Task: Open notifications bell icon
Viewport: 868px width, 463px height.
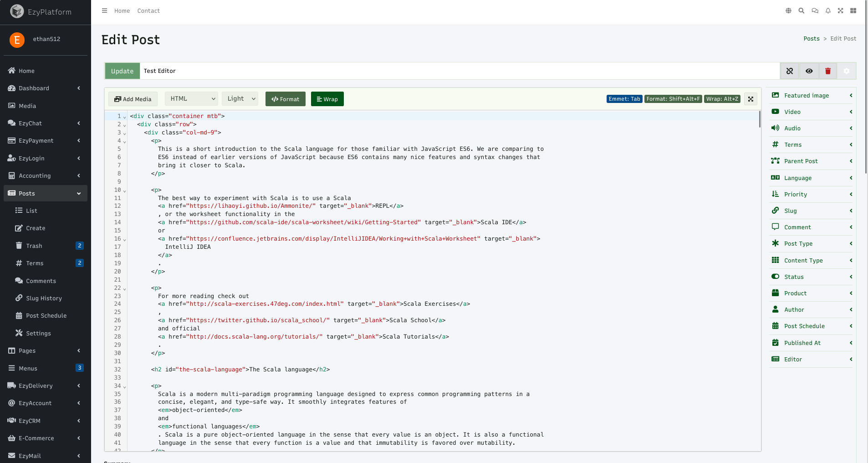Action: (x=828, y=10)
